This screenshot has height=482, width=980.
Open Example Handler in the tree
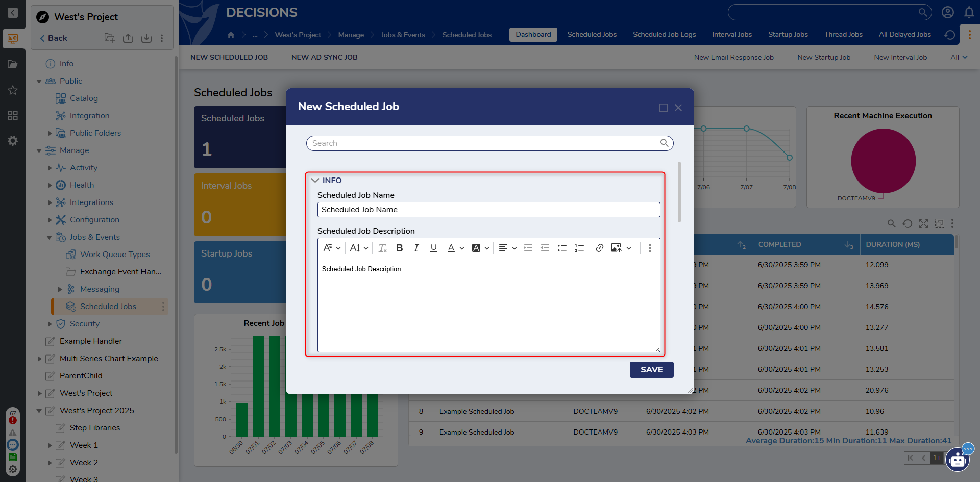91,341
